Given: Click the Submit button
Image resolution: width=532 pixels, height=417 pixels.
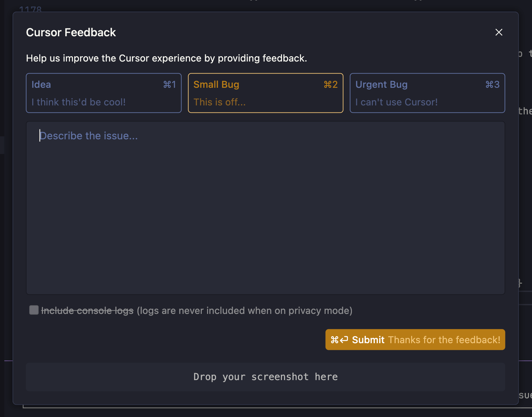Looking at the screenshot, I should point(368,340).
